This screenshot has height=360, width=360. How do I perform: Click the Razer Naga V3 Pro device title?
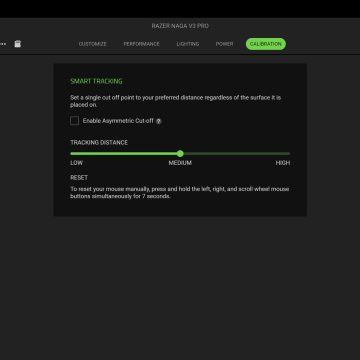[x=180, y=26]
